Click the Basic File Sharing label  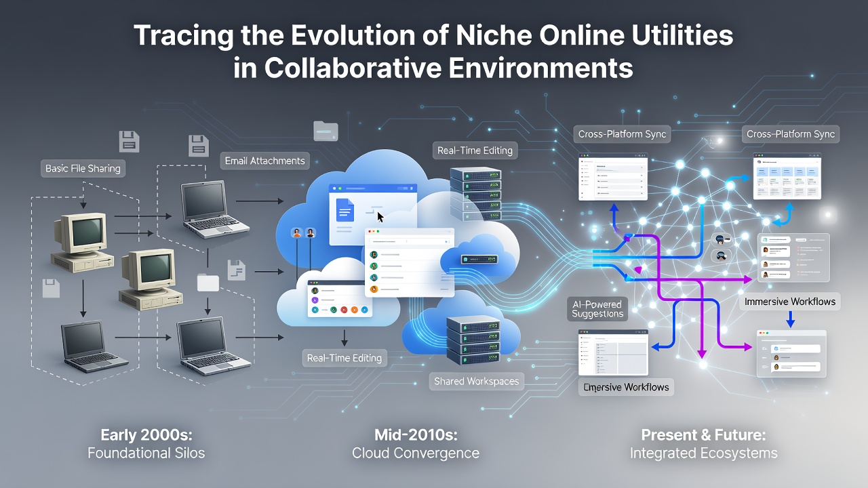point(83,168)
